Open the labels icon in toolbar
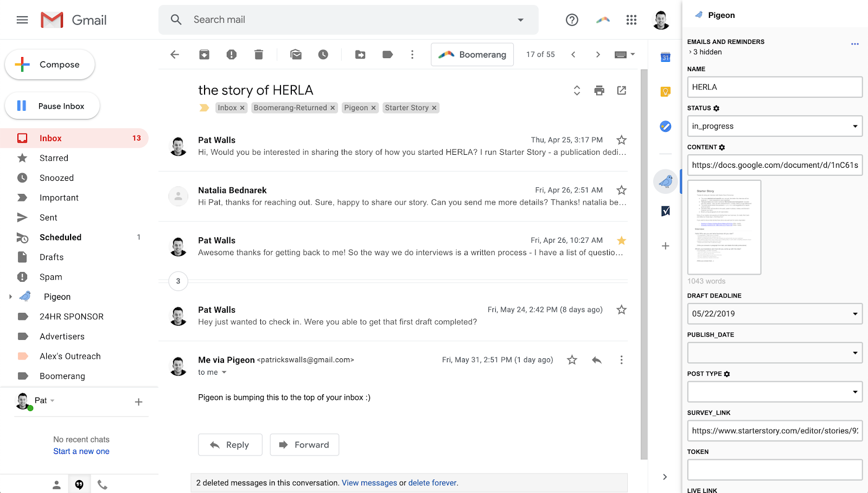Viewport: 868px width, 493px height. 387,54
